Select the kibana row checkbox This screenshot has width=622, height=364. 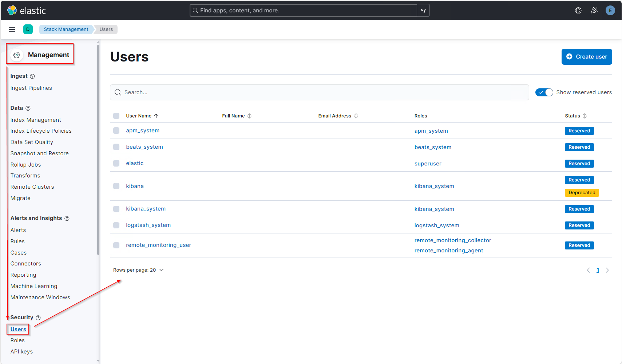(x=116, y=186)
